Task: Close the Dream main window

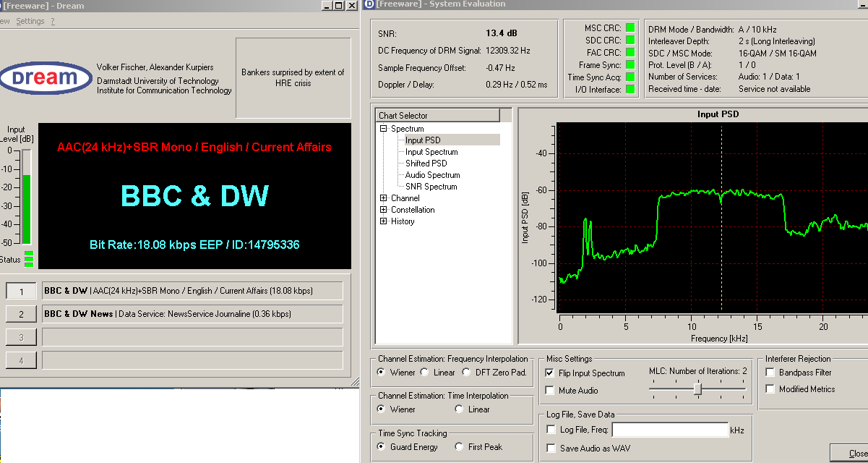Action: click(351, 5)
